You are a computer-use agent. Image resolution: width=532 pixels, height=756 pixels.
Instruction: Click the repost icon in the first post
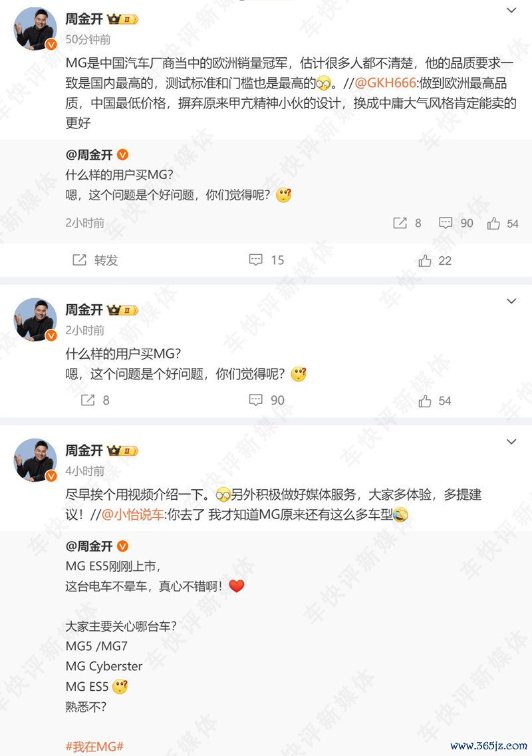coord(79,260)
